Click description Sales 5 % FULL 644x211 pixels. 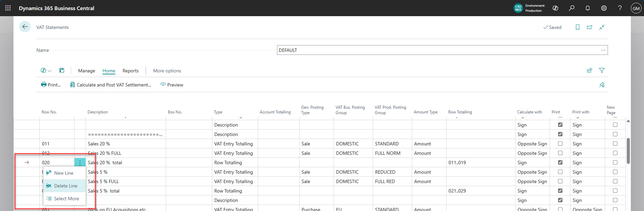103,181
